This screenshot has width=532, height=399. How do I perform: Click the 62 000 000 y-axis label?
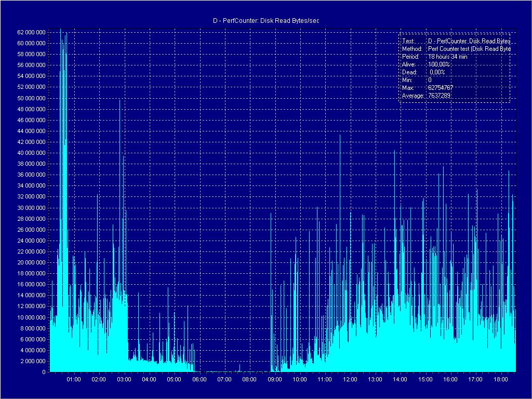[32, 32]
